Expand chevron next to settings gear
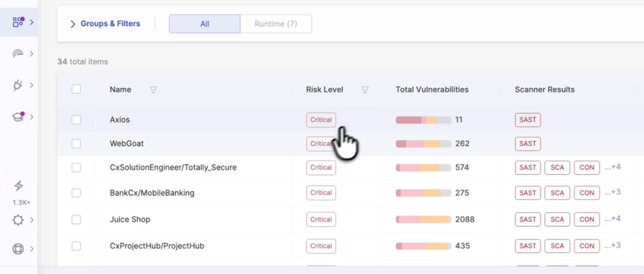 pos(31,220)
